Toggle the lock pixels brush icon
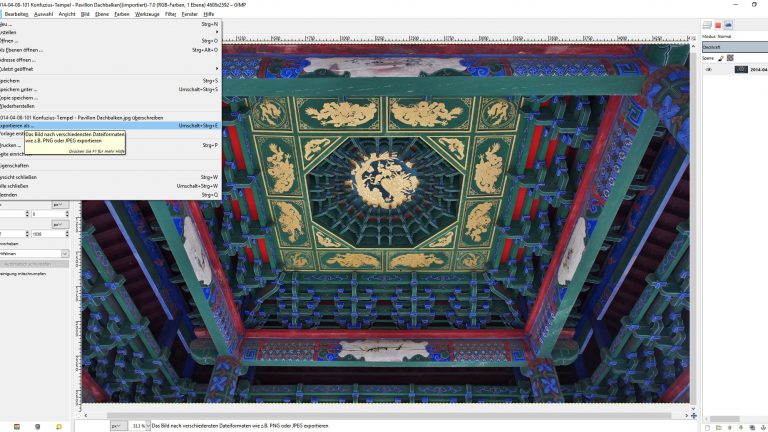The width and height of the screenshot is (768, 432). 721,59
